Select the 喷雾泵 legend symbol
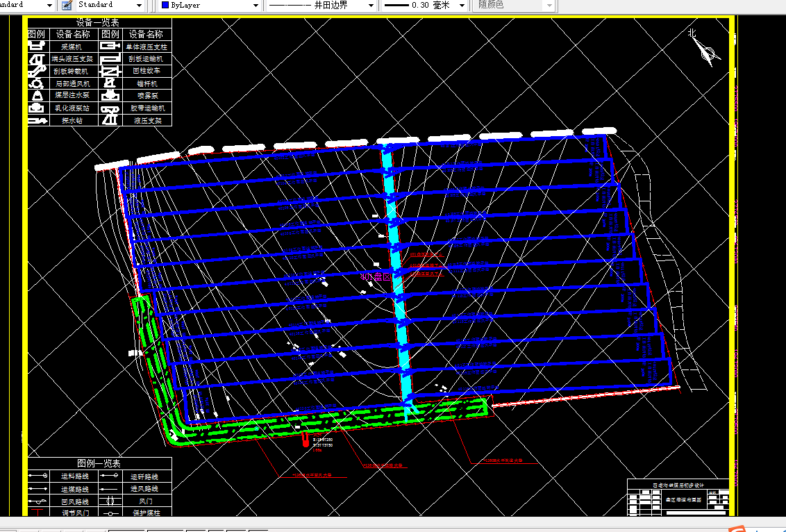Image resolution: width=786 pixels, height=532 pixels. pyautogui.click(x=110, y=95)
